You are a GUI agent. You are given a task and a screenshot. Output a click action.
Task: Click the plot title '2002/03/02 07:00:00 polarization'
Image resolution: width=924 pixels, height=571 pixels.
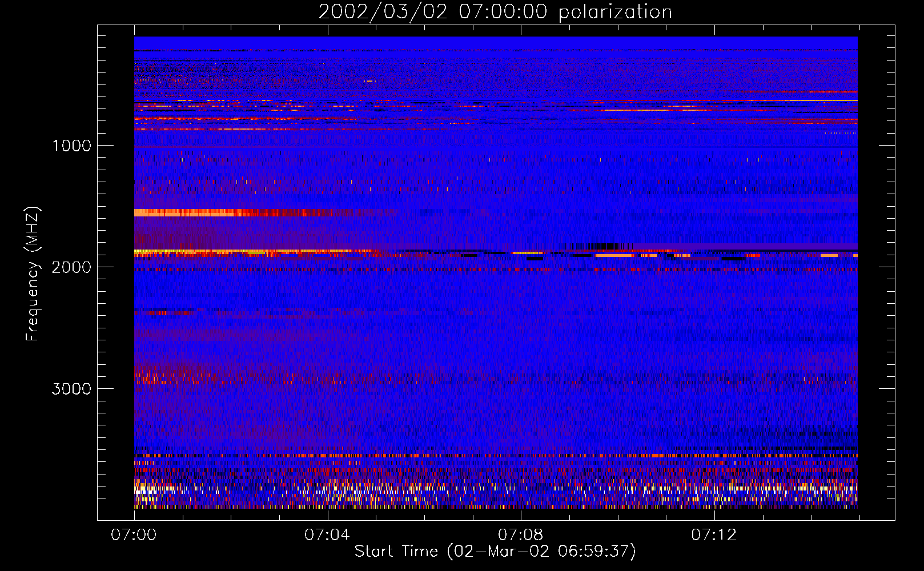pos(495,12)
